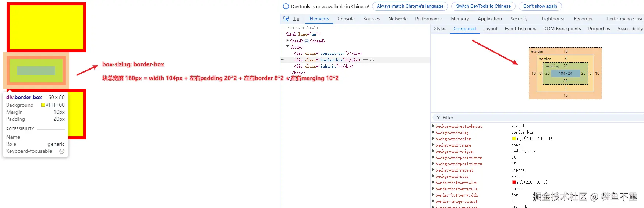Click the 104×24 content box in diagram

point(565,73)
